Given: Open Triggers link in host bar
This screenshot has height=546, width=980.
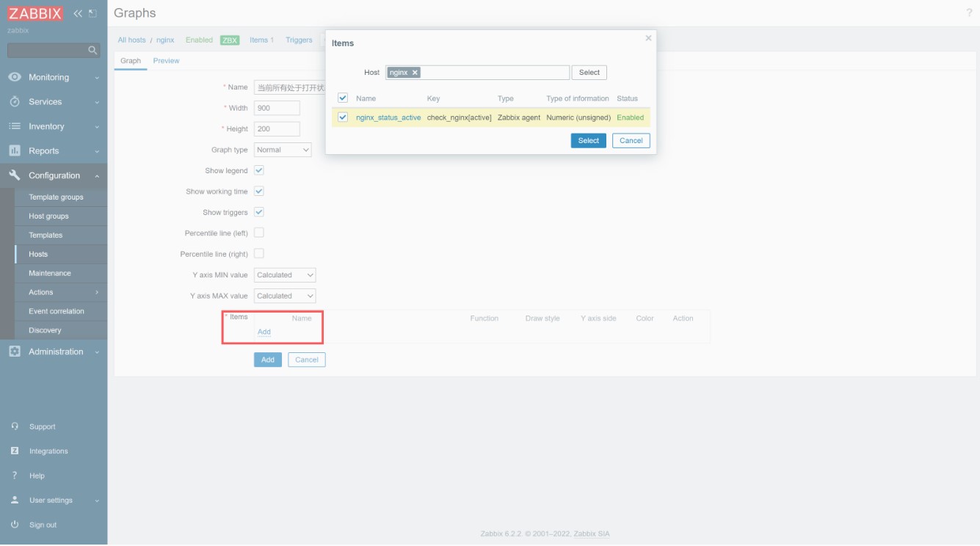Looking at the screenshot, I should point(299,40).
